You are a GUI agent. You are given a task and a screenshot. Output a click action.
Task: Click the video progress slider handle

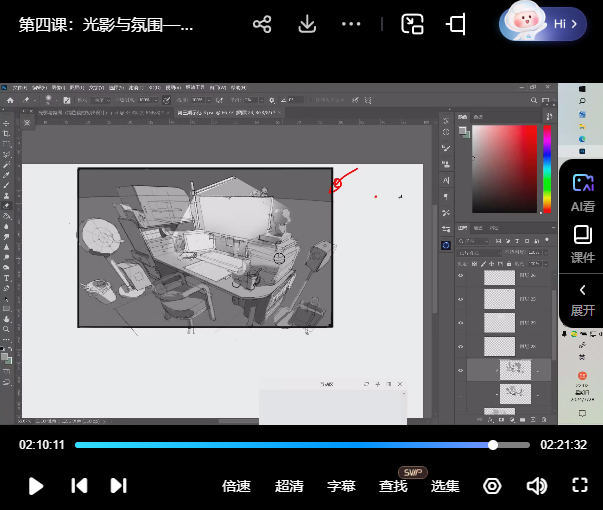pos(493,445)
